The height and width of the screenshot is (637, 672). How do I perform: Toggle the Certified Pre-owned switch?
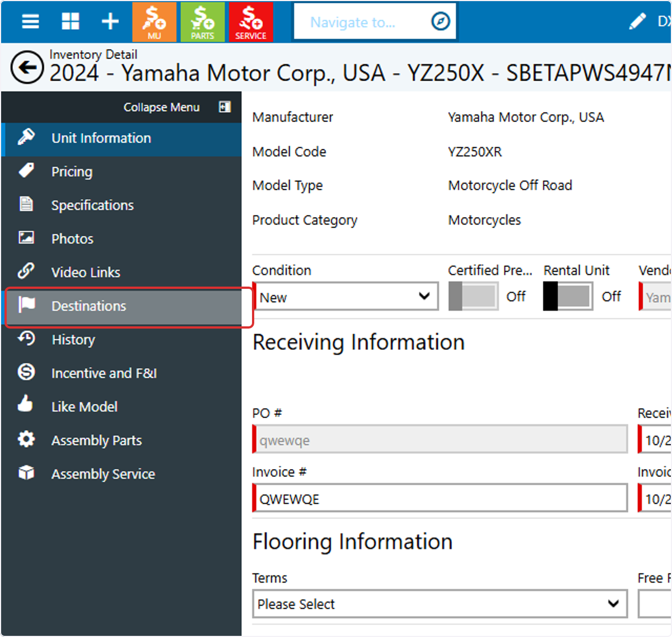point(473,296)
